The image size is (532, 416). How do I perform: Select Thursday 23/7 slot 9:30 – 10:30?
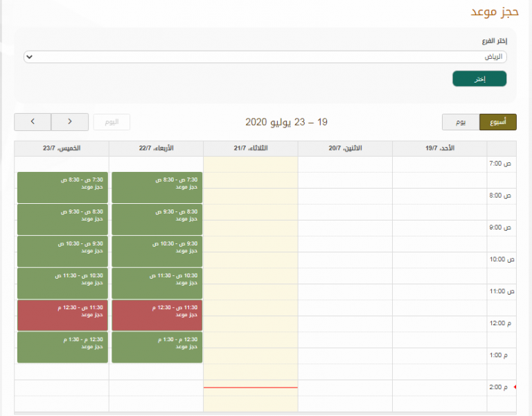62,251
